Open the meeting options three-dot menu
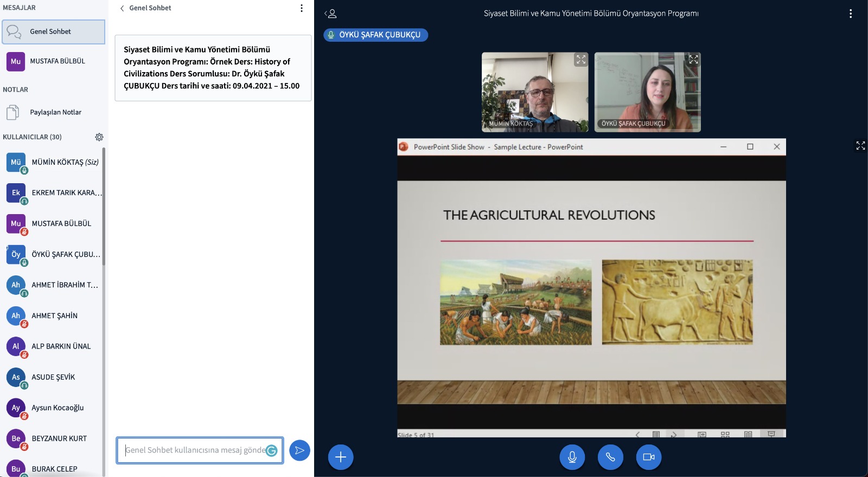Image resolution: width=868 pixels, height=477 pixels. [850, 14]
